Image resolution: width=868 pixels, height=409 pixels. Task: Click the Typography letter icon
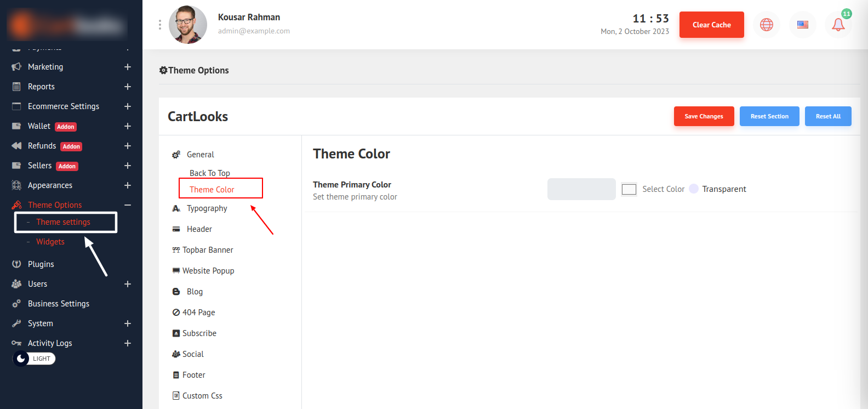[176, 208]
